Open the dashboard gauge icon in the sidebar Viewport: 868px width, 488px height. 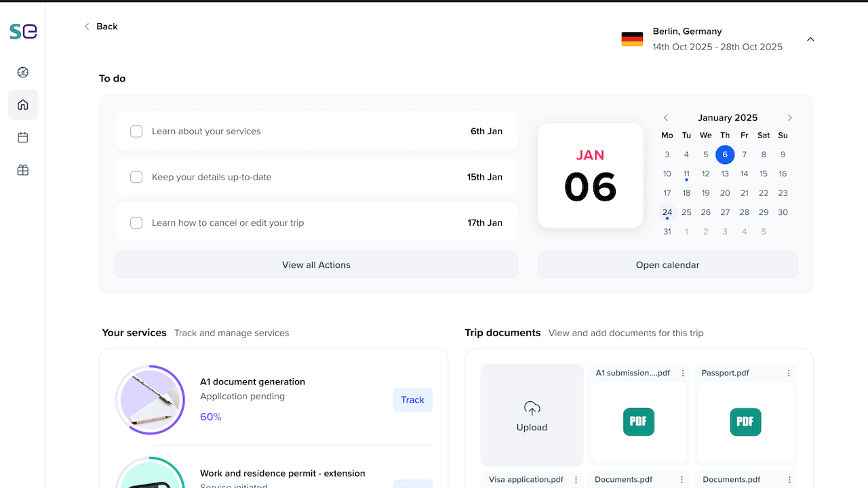(23, 73)
